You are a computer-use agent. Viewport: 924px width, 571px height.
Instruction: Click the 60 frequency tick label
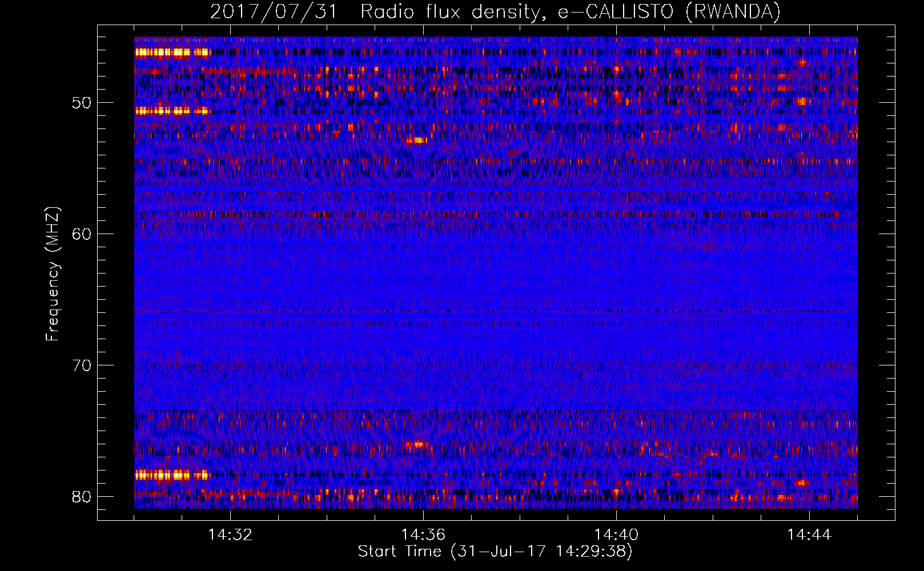(82, 234)
